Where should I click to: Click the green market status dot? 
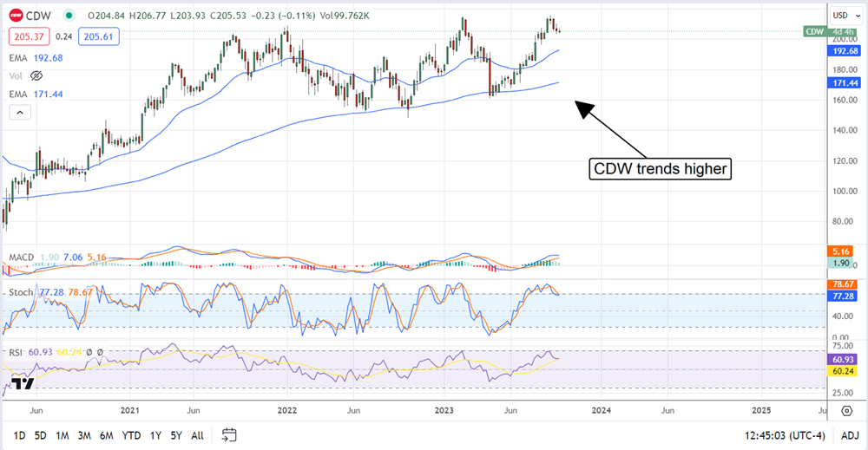click(x=69, y=16)
